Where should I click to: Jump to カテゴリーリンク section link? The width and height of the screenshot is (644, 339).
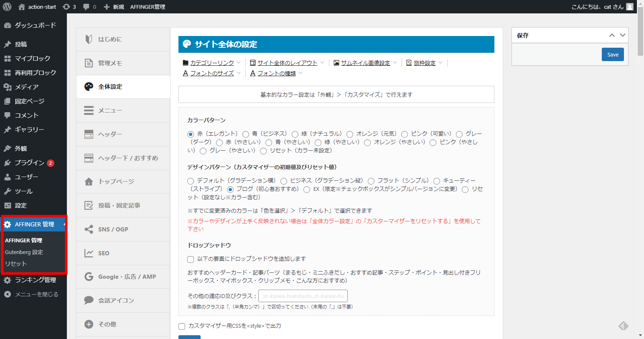coord(212,63)
